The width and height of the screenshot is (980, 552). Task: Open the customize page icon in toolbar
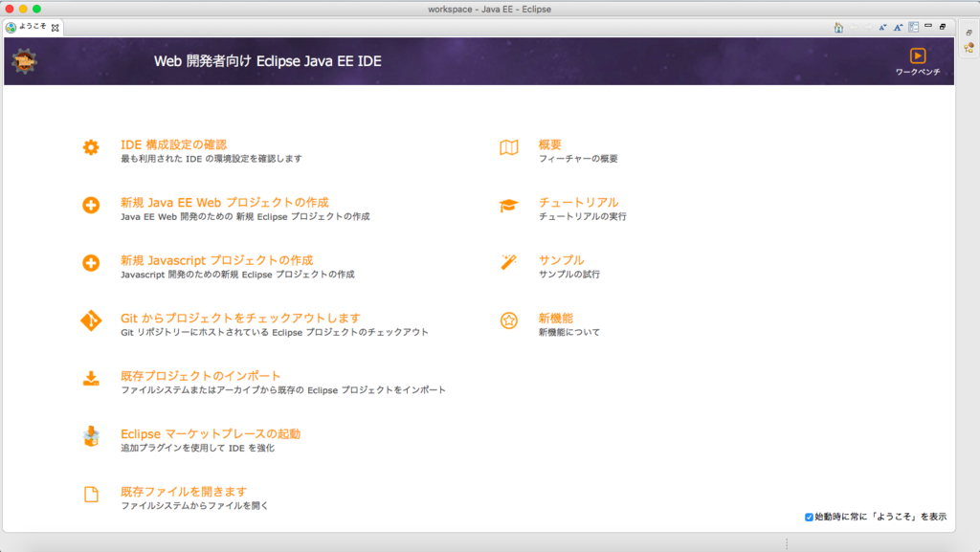(x=914, y=27)
